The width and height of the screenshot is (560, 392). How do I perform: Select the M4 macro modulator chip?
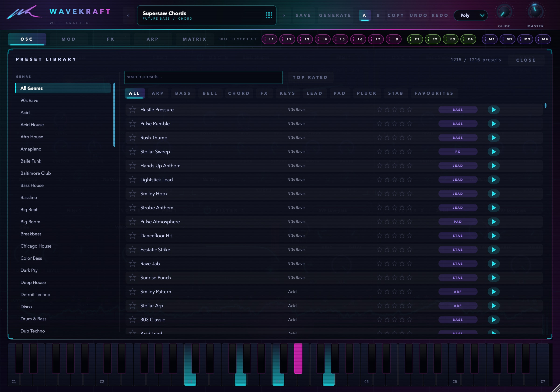tap(543, 39)
